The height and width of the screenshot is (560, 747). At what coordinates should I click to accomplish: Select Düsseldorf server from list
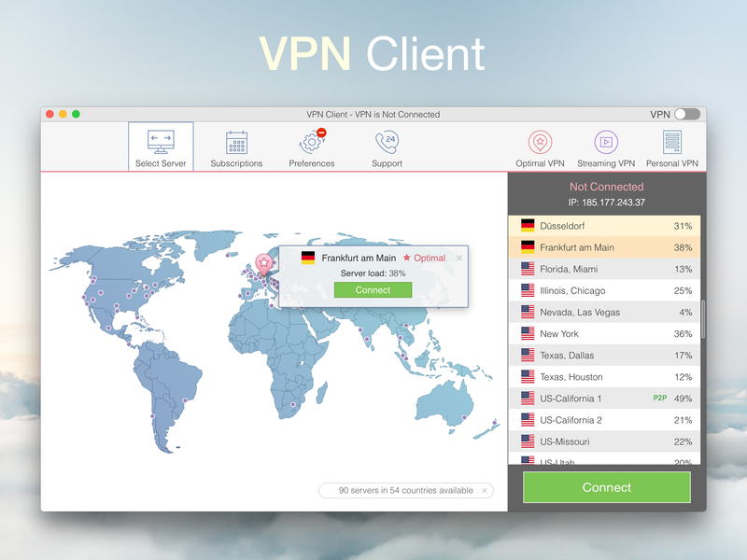click(604, 226)
